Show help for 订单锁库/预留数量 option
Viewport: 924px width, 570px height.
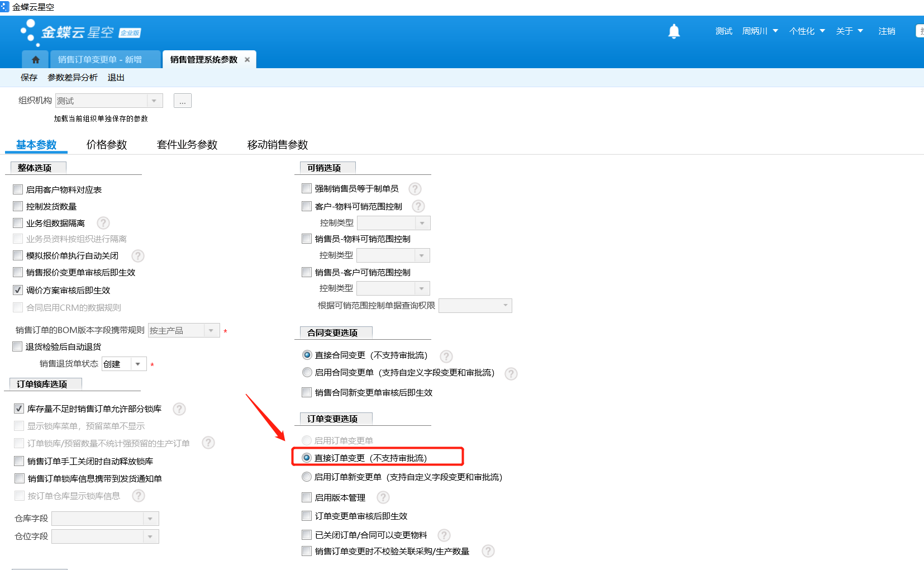pos(208,443)
